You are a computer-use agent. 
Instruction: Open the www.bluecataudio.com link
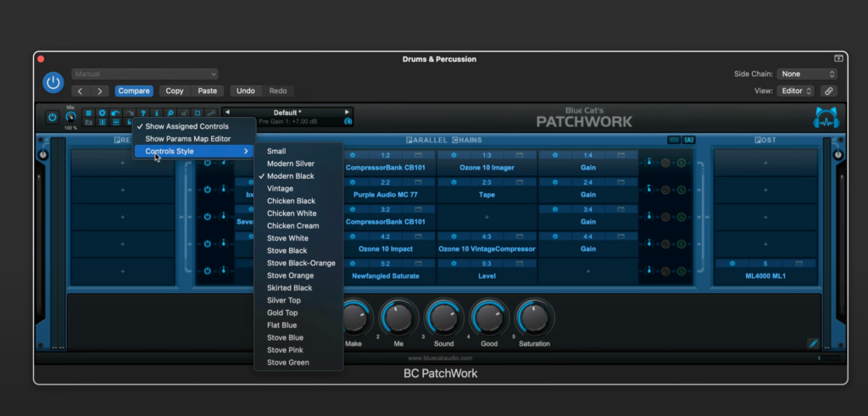click(x=440, y=358)
